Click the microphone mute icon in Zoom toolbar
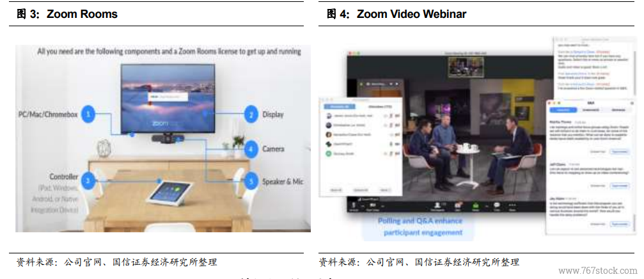Viewport: 644px width, 279px height. (353, 205)
